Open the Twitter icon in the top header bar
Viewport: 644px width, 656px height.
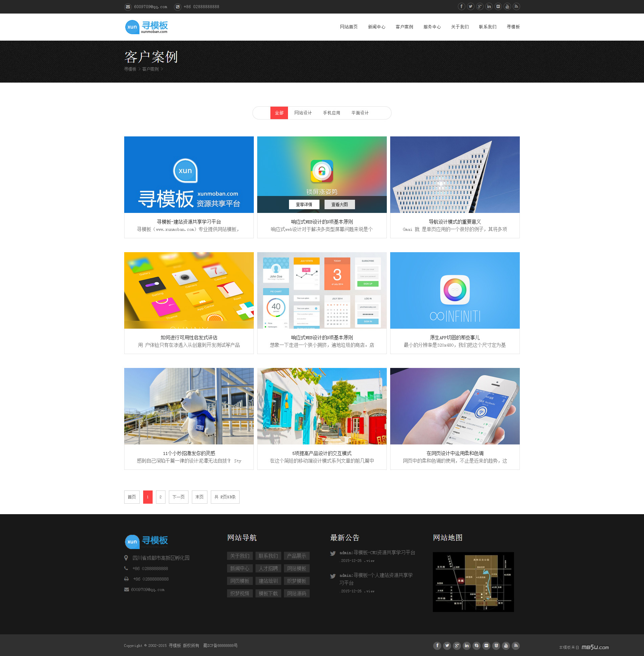[470, 6]
